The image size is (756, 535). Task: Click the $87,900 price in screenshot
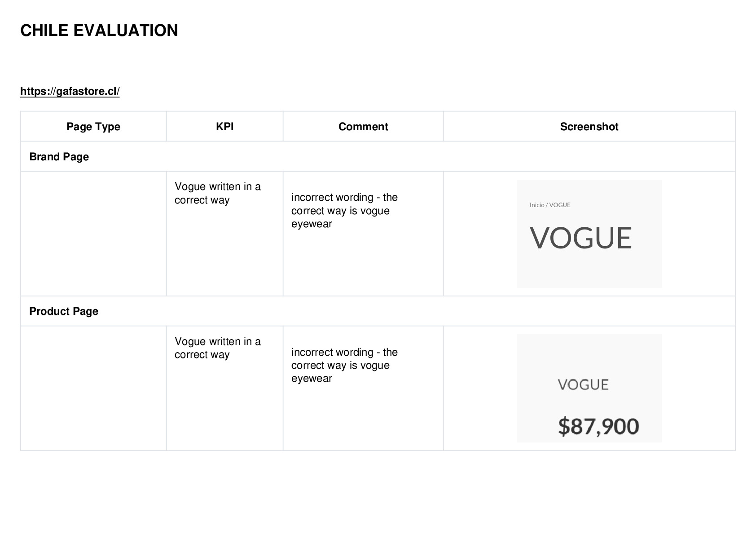click(598, 426)
